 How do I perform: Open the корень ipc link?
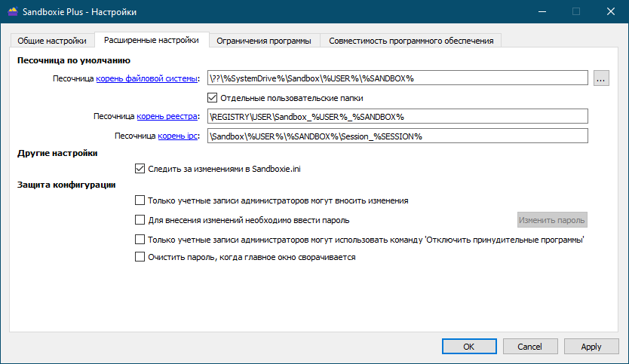point(178,136)
